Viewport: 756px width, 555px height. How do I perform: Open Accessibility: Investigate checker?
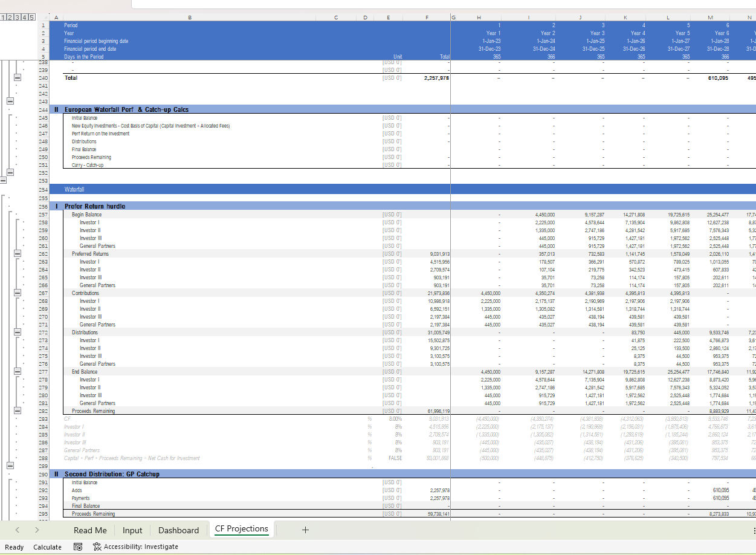click(135, 547)
